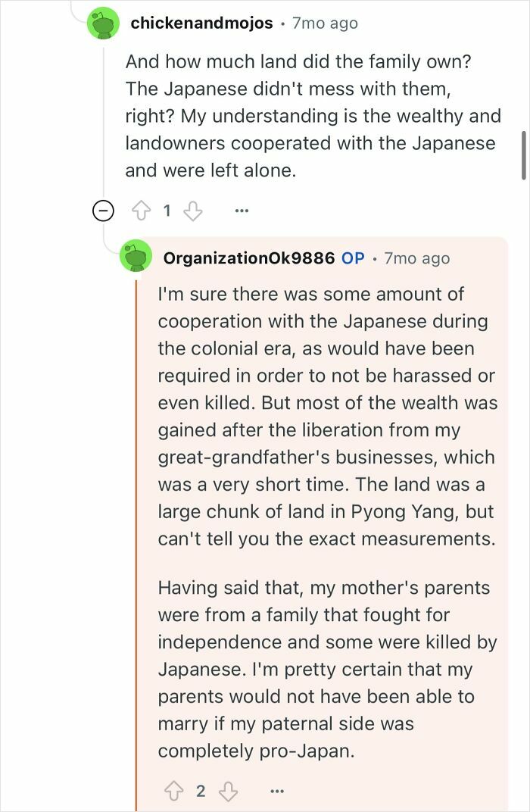Screen dimensions: 530x812
Task: Click OrganizationOk9886's frog avatar
Action: click(x=137, y=258)
